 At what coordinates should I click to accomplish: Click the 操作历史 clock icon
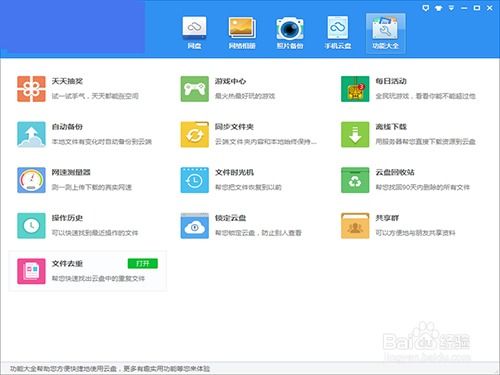(31, 226)
